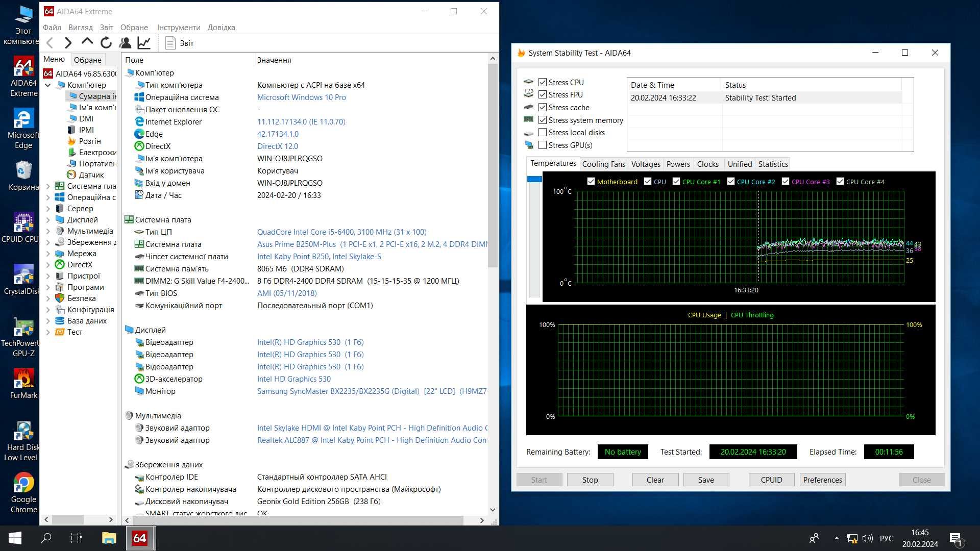The height and width of the screenshot is (551, 980).
Task: Toggle CPU Core #4 graph checkbox
Action: click(840, 181)
